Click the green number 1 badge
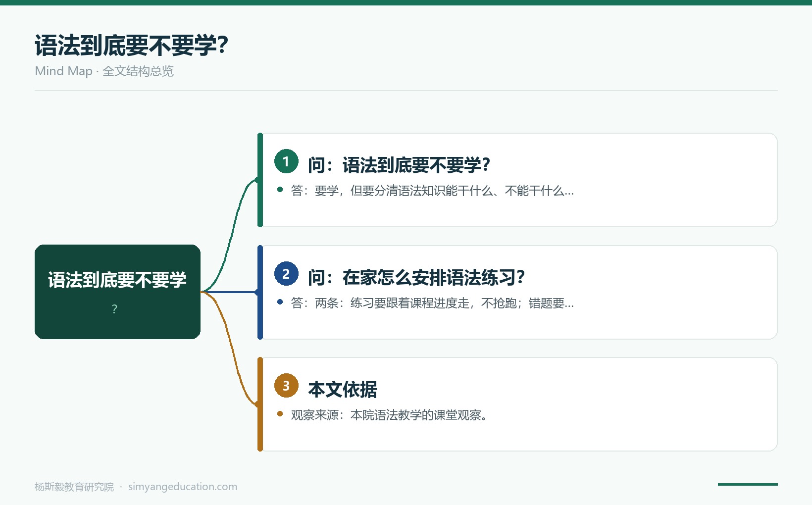 tap(286, 161)
